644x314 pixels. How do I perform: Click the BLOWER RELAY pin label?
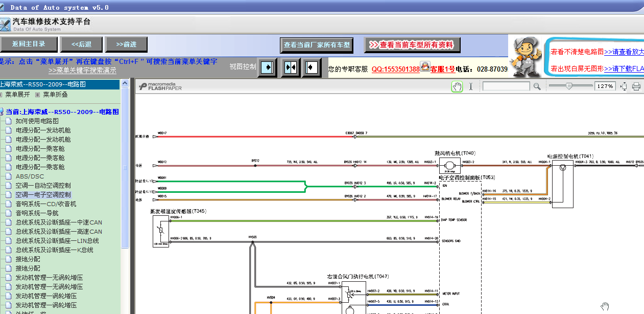pos(452,198)
